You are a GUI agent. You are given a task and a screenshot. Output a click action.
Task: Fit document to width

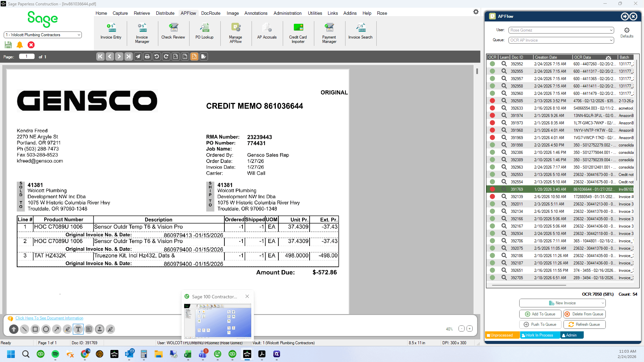(x=175, y=57)
